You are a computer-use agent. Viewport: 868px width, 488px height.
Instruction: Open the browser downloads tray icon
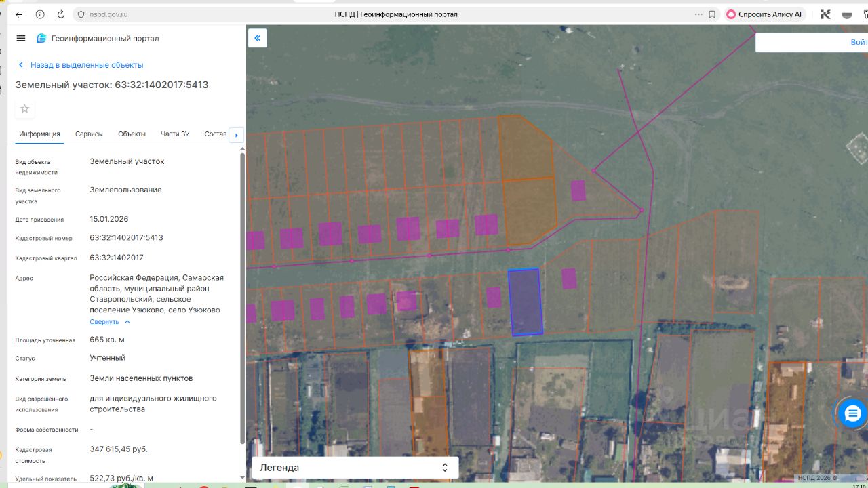tap(847, 14)
